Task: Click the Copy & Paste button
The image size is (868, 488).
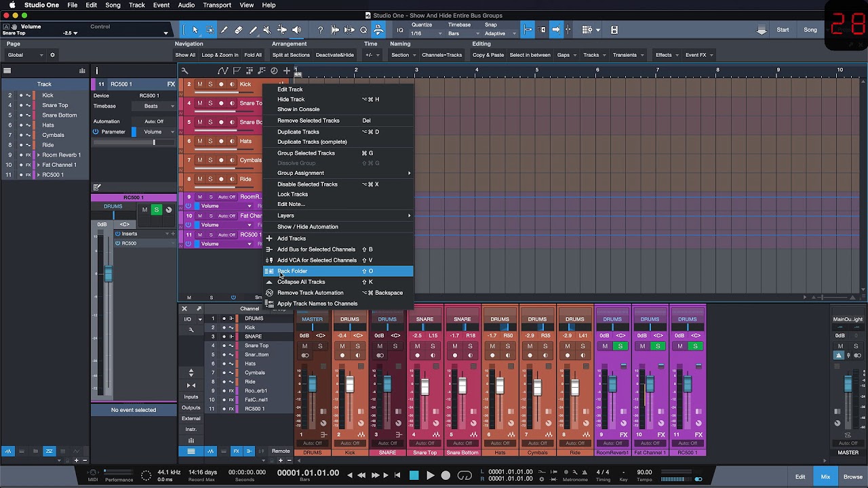Action: point(488,55)
